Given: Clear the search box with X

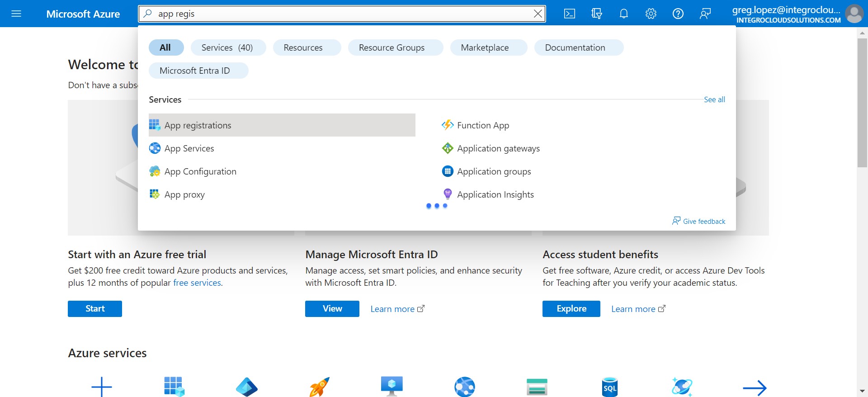Looking at the screenshot, I should pos(538,14).
